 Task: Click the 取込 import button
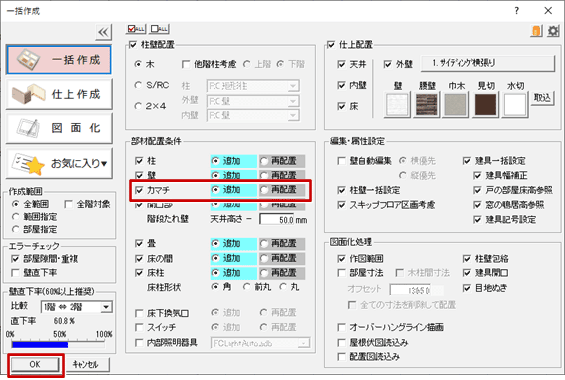coord(542,98)
